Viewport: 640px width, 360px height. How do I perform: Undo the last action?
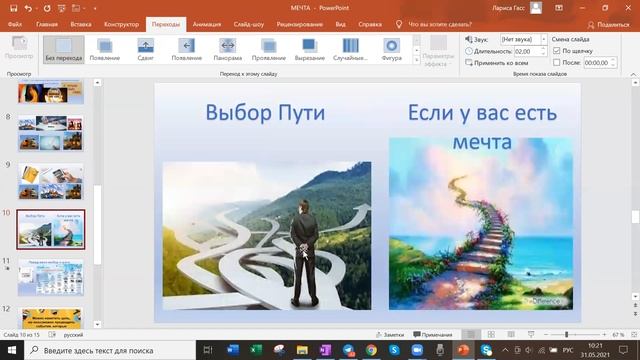28,8
